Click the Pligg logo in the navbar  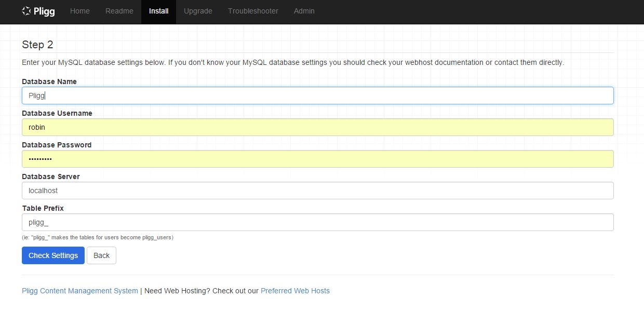tap(38, 11)
